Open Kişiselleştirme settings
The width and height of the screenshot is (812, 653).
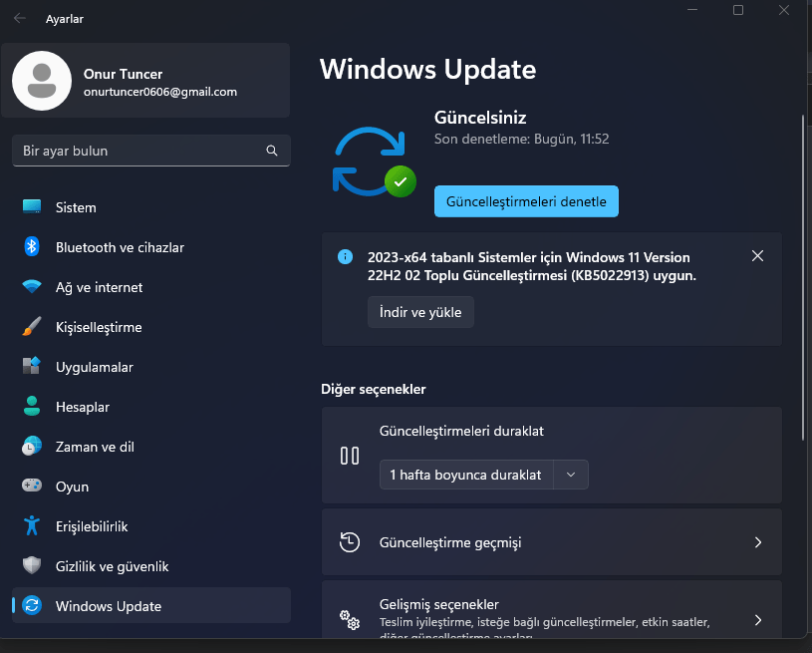150,327
